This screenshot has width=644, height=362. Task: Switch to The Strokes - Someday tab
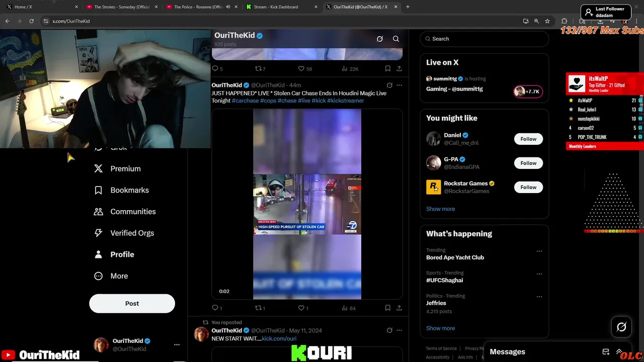click(122, 7)
